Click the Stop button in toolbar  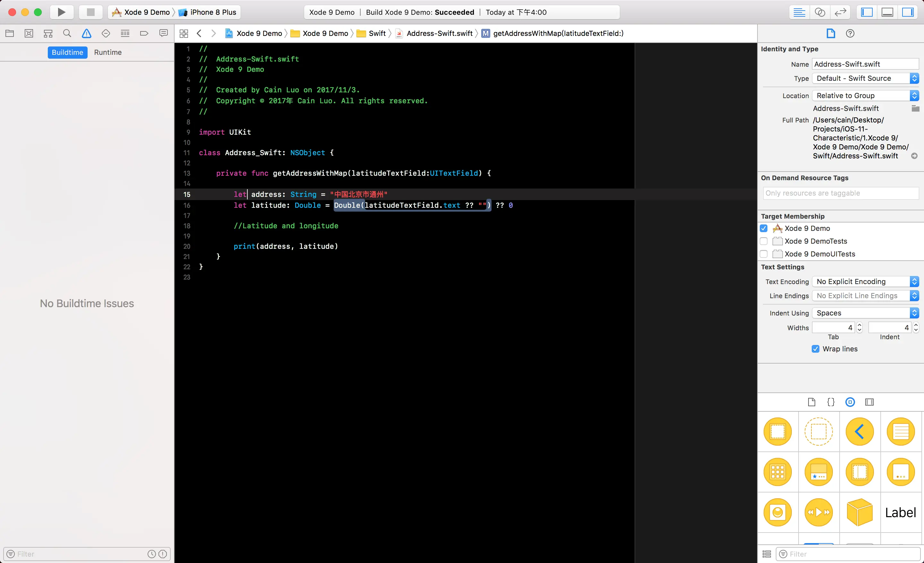pos(90,12)
